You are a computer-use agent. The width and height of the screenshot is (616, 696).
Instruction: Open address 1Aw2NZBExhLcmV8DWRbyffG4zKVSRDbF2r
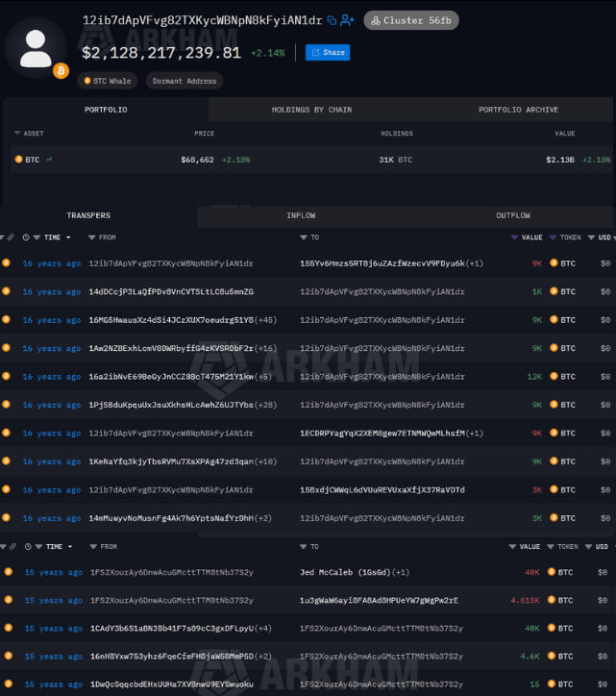pyautogui.click(x=171, y=348)
